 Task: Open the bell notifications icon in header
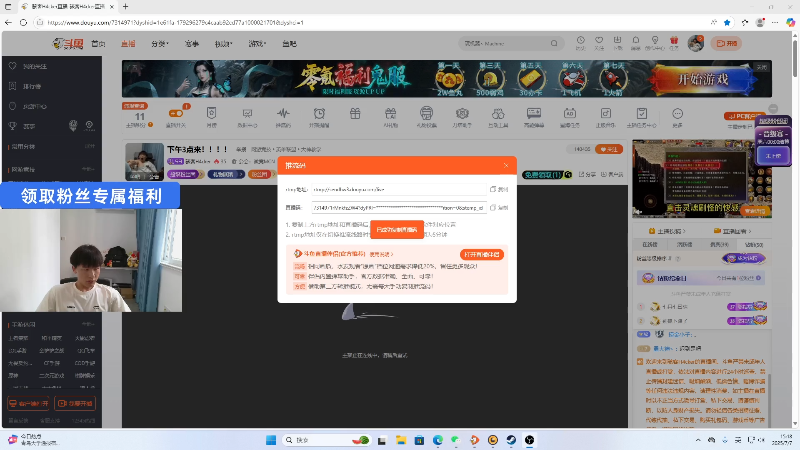tap(636, 40)
